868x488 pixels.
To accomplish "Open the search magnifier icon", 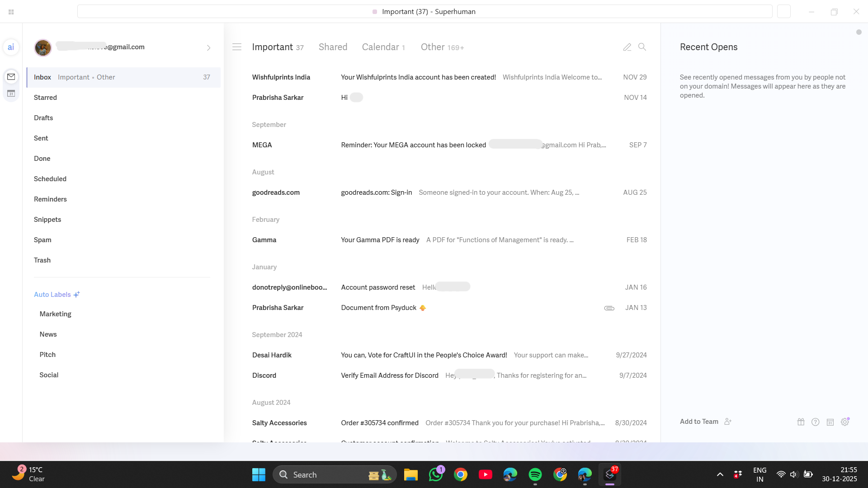I will coord(642,47).
